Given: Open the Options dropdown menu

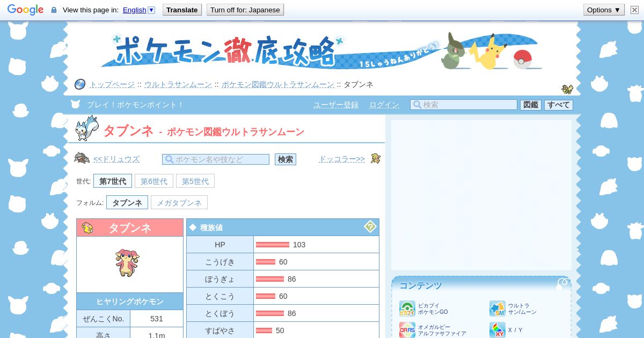Looking at the screenshot, I should (604, 10).
